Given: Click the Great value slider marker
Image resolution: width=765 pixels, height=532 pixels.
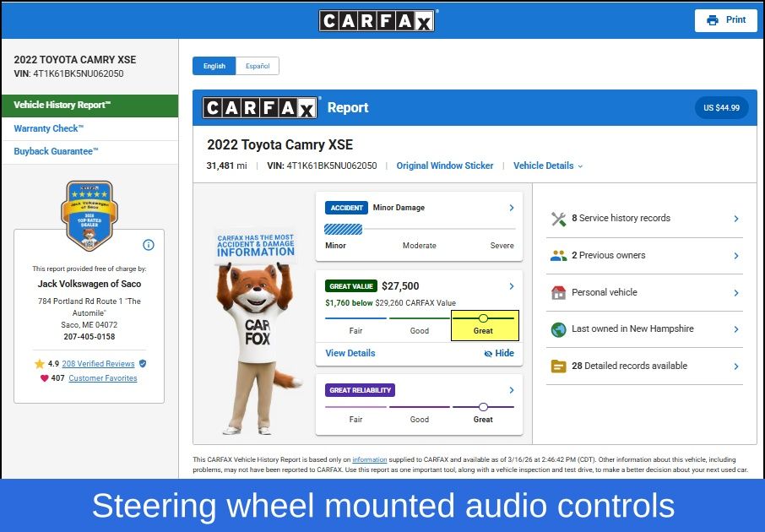Looking at the screenshot, I should (x=483, y=318).
